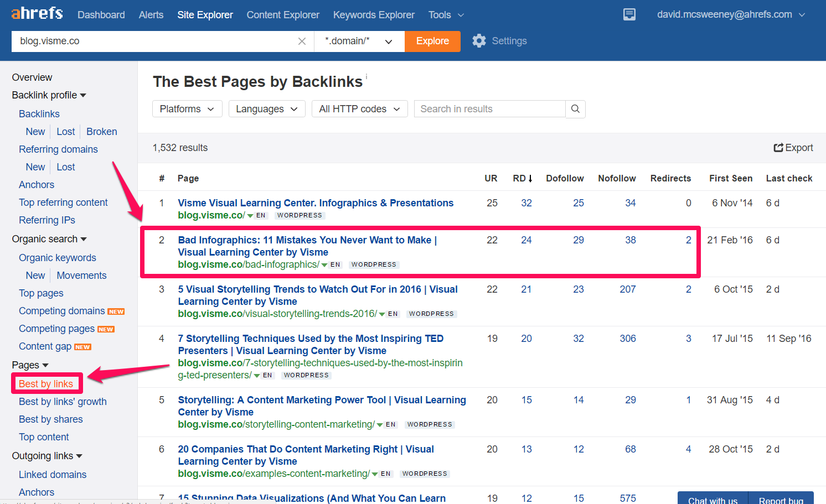Open Referring domains link
826x504 pixels.
[x=58, y=149]
